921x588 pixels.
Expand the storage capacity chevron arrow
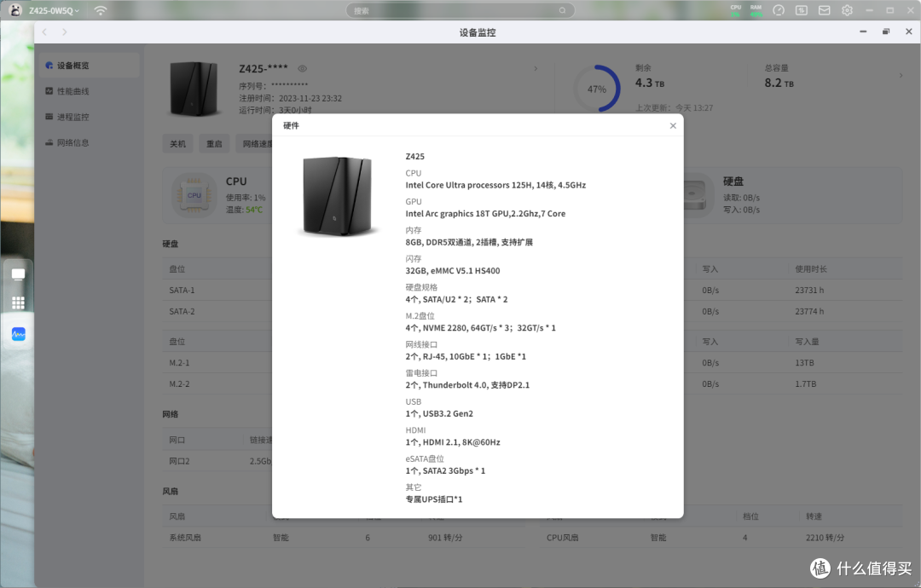tap(901, 76)
